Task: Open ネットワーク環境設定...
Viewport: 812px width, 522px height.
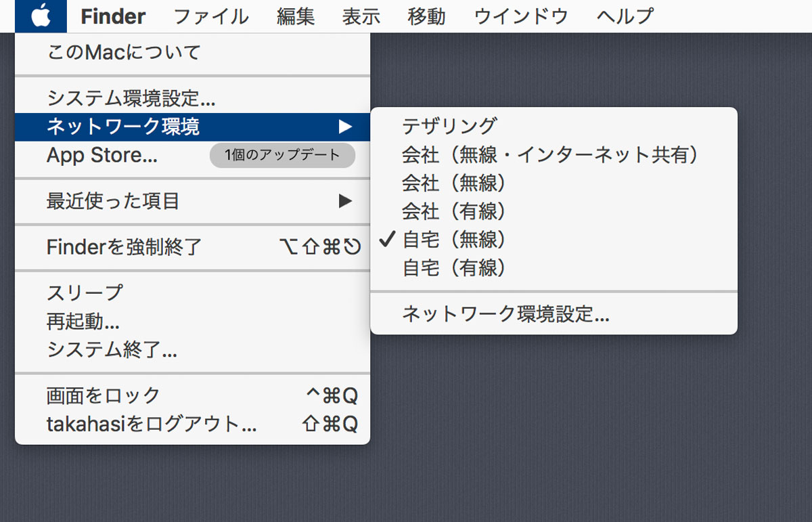Action: [x=554, y=314]
